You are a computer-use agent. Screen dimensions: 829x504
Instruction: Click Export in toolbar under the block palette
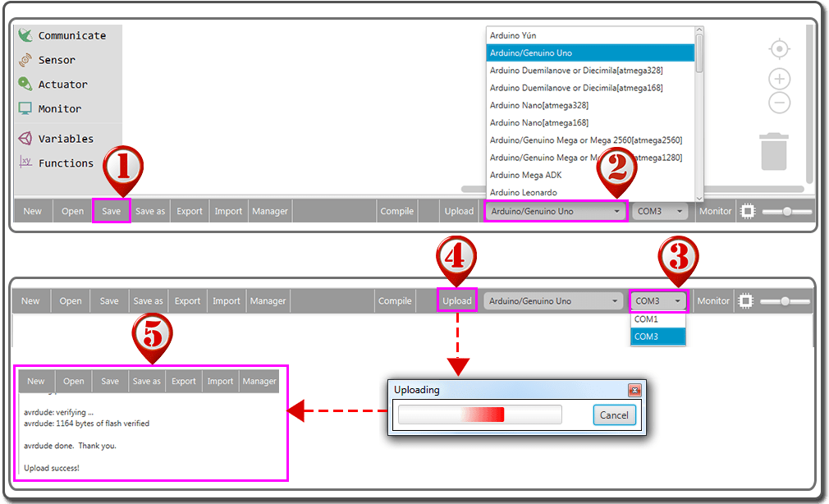[x=190, y=211]
